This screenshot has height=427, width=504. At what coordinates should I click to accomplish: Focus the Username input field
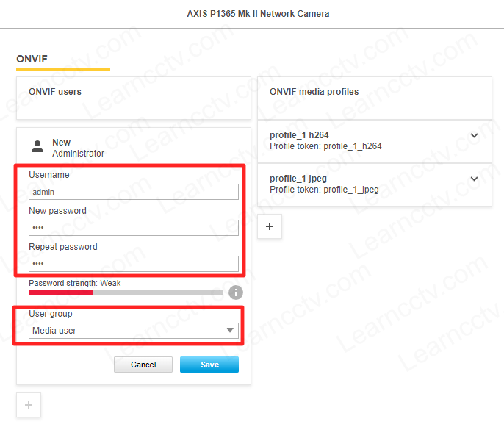click(x=134, y=192)
